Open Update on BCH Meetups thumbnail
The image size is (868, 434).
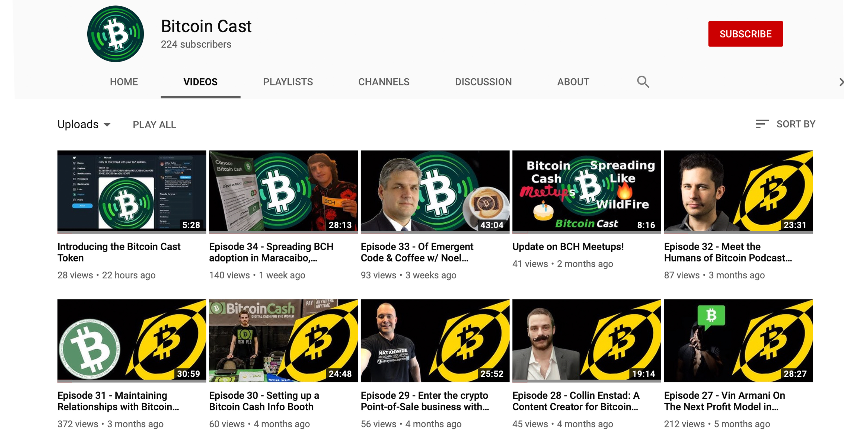[x=587, y=192]
